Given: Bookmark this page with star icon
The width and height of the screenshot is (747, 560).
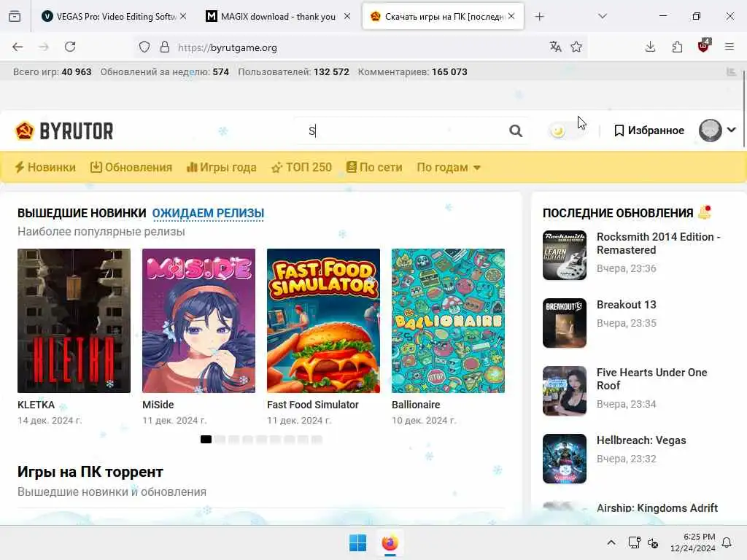Looking at the screenshot, I should [x=576, y=47].
